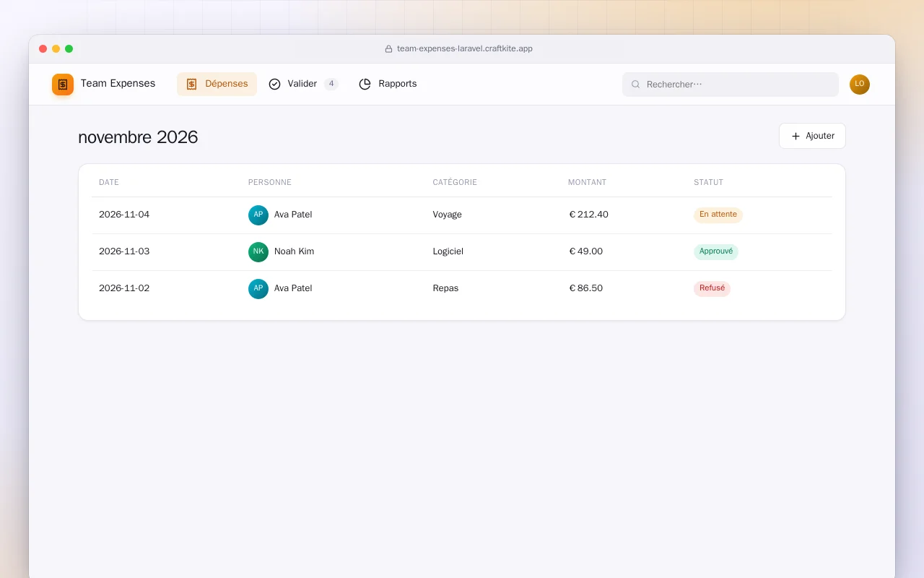Image resolution: width=924 pixels, height=578 pixels.
Task: Click the amount € 212.40
Action: click(589, 215)
